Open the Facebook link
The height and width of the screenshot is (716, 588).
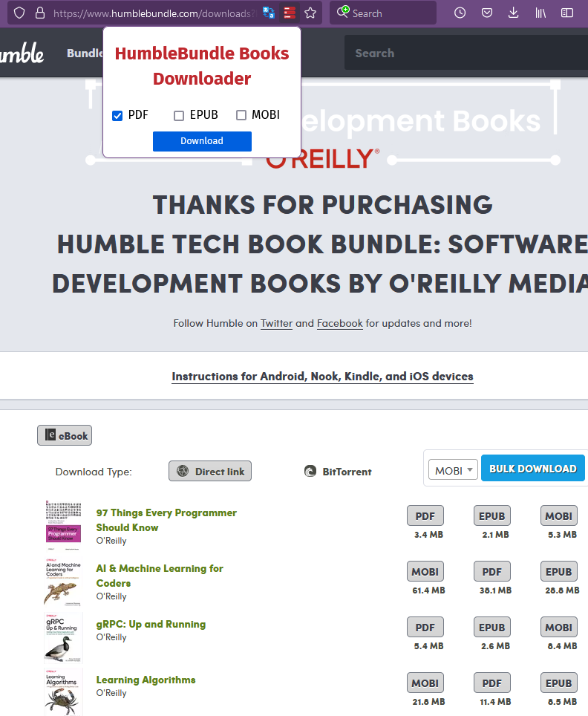pyautogui.click(x=339, y=323)
